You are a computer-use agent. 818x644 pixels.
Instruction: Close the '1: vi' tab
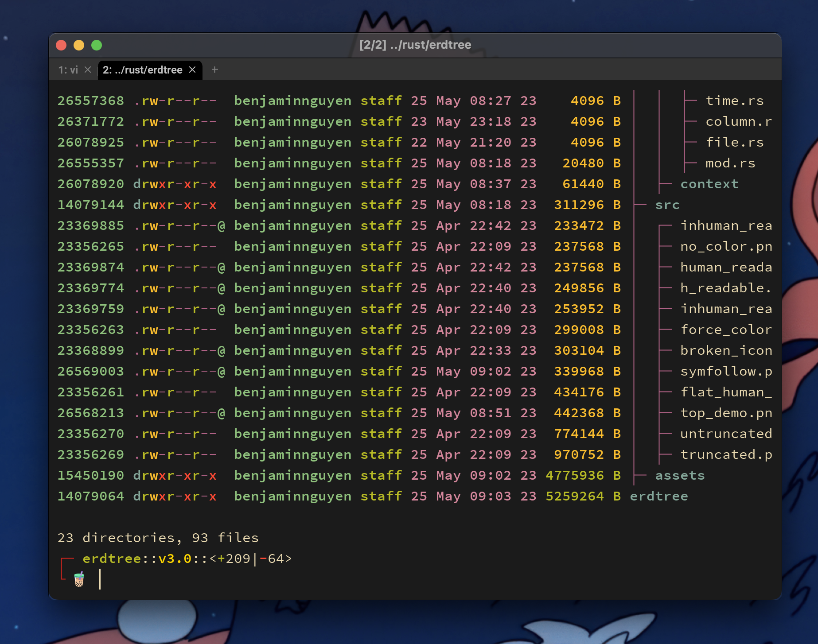click(88, 70)
